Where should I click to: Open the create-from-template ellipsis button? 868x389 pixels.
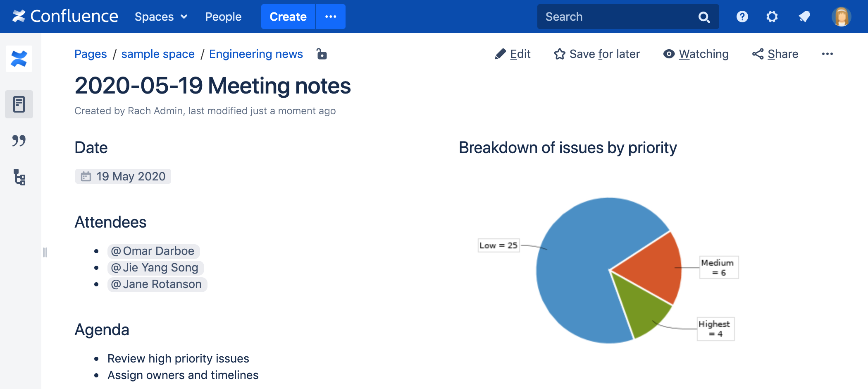(331, 17)
